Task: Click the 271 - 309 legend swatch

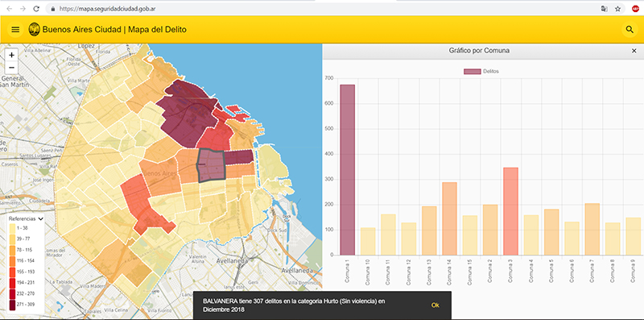Action: pos(12,305)
